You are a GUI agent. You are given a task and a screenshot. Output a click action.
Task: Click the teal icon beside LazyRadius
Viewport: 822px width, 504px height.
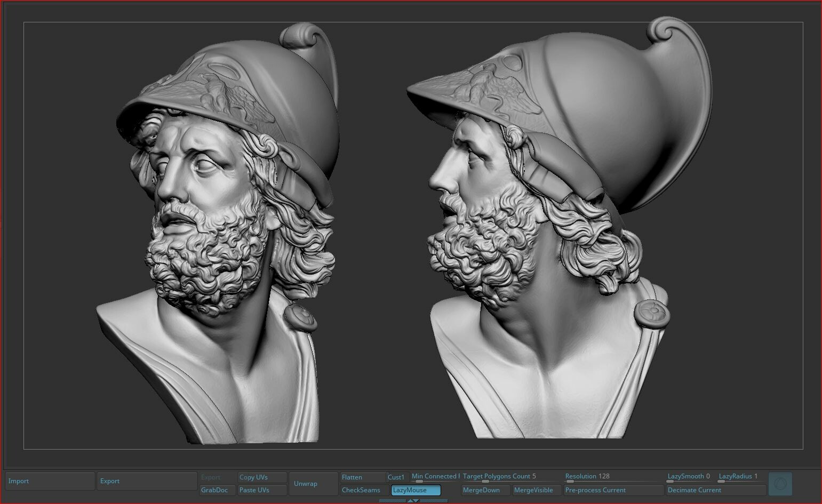[780, 484]
